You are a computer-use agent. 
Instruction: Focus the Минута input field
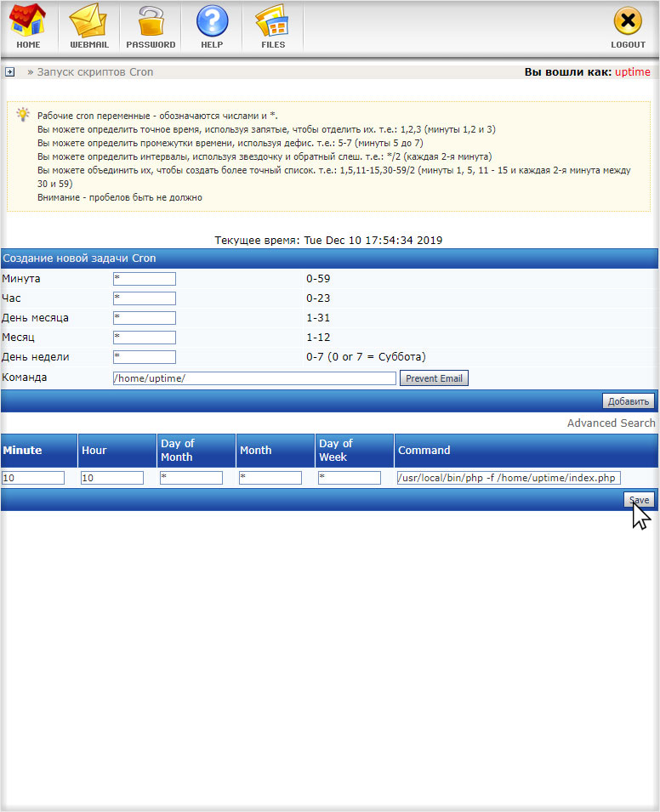[145, 279]
